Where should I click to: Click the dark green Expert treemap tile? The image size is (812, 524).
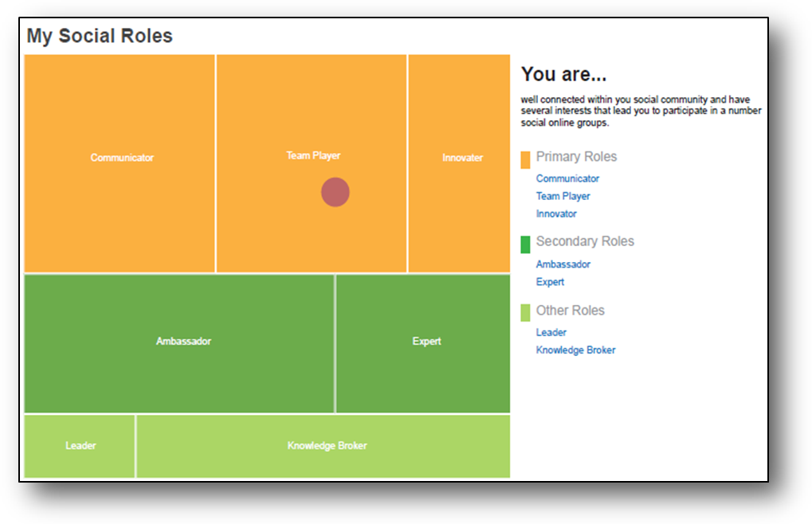tap(423, 343)
